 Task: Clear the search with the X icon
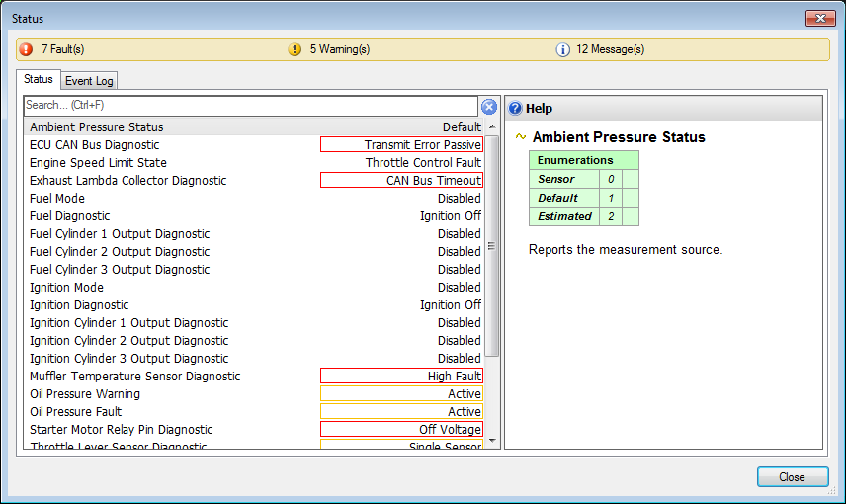coord(489,107)
